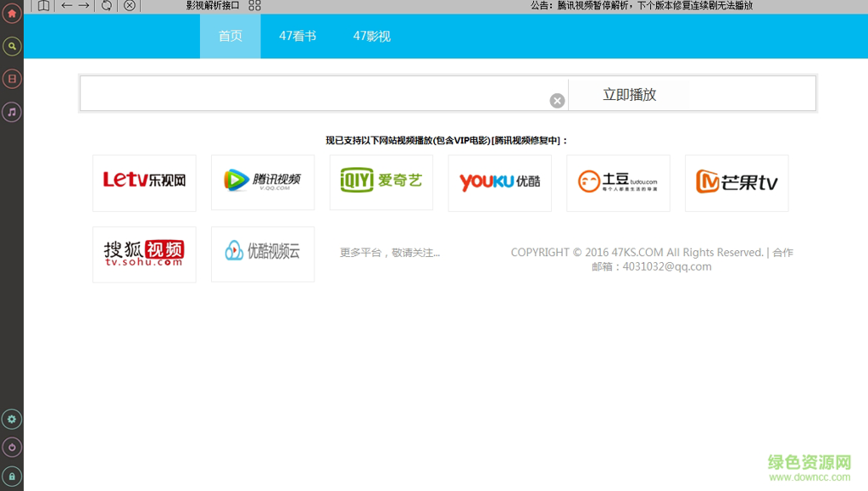Go forward with the right arrow
The height and width of the screenshot is (491, 868).
(84, 6)
